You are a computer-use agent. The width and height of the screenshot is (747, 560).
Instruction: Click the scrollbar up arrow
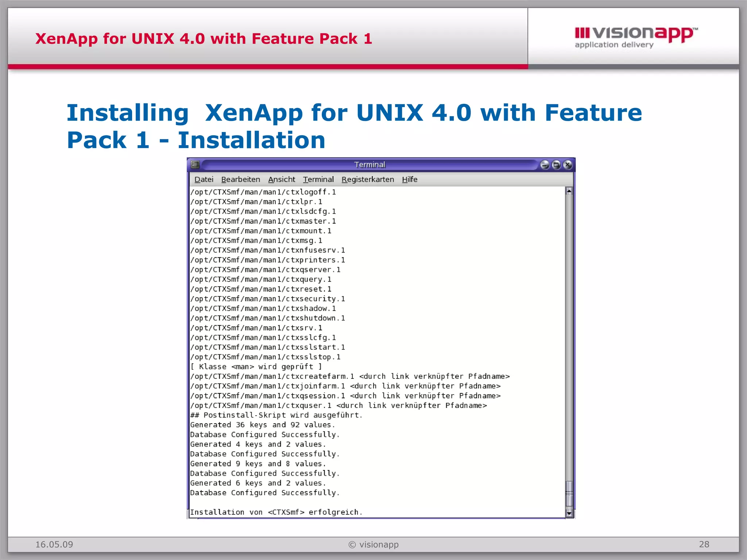pos(569,191)
